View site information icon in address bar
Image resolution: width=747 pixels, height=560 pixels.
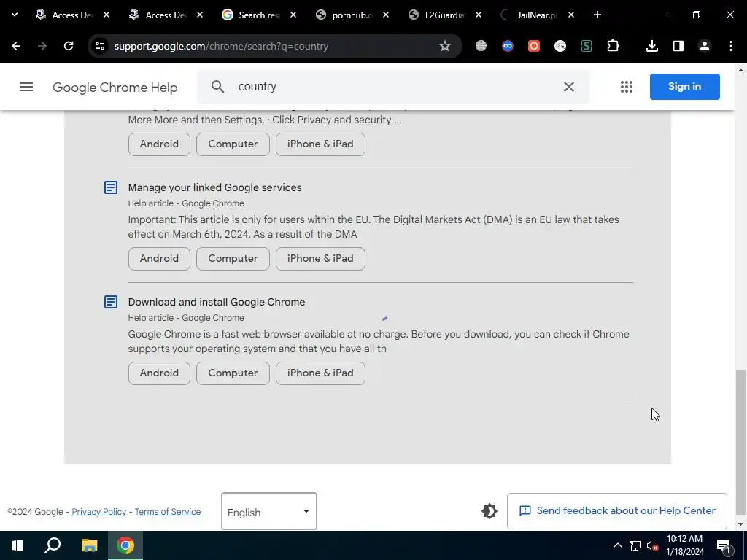(100, 46)
